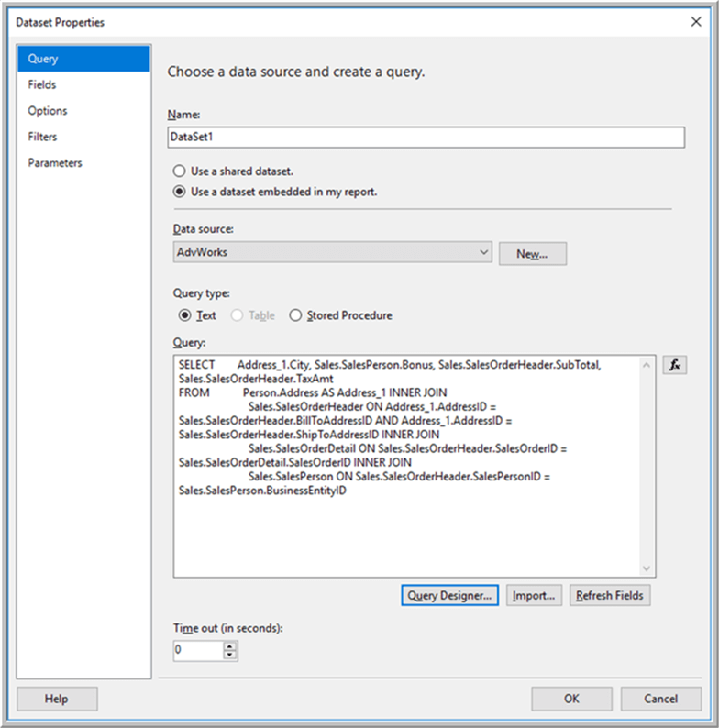Click the Import... button
The image size is (719, 728).
coord(534,595)
